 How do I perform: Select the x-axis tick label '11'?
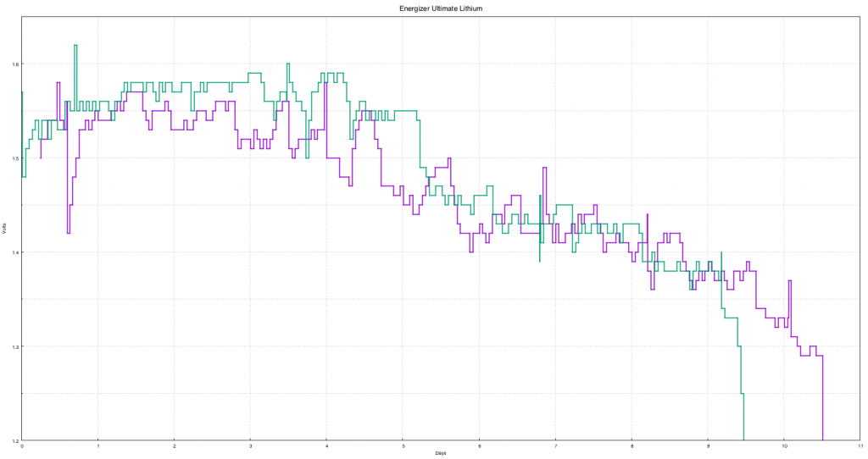coord(860,445)
